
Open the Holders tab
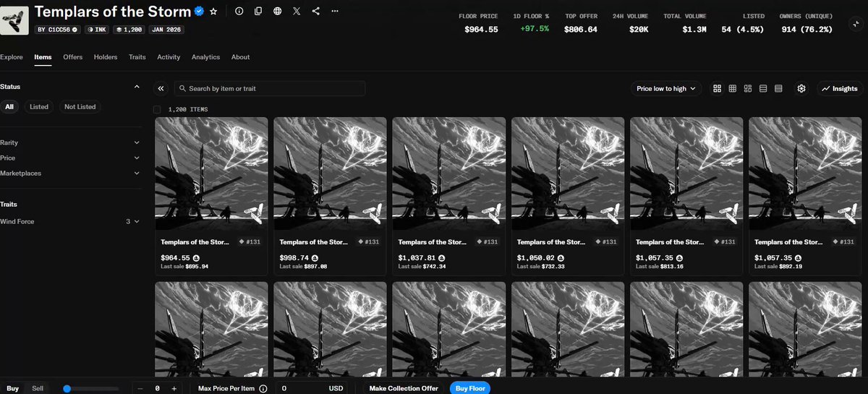106,57
